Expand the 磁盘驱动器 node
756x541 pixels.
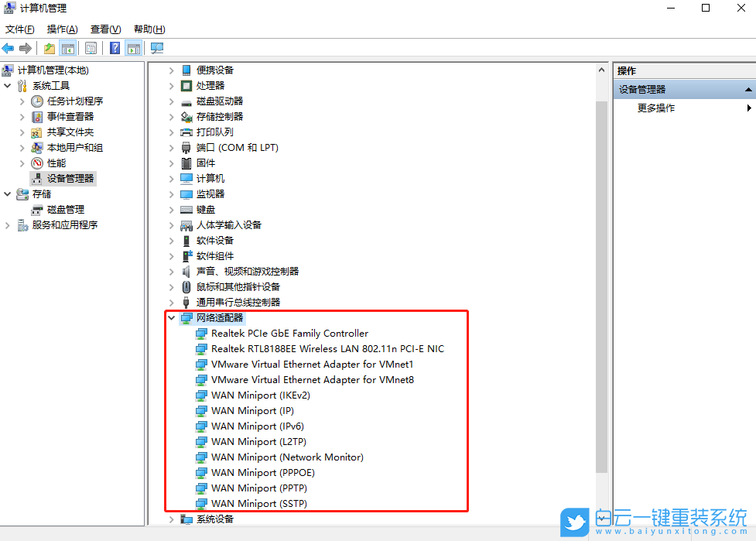pos(171,101)
